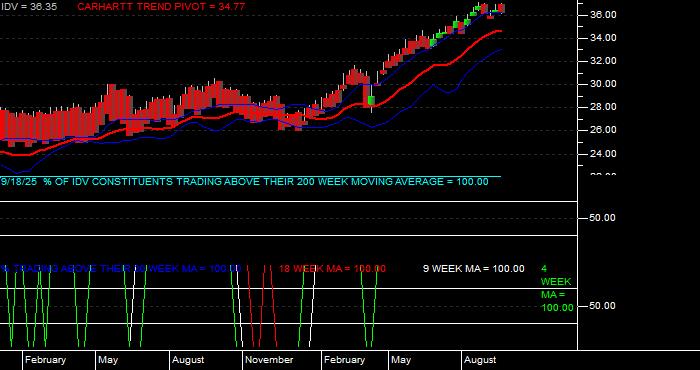Viewport: 700px width, 370px height.
Task: Click the green candle near 28.00 in March
Action: [x=371, y=100]
